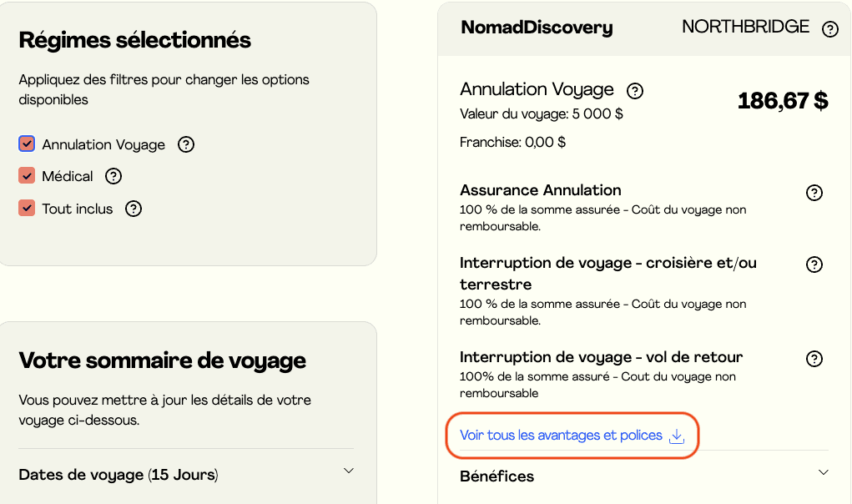Viewport: 852px width, 504px height.
Task: Open Voir tous les avantages et polices link
Action: pos(561,436)
